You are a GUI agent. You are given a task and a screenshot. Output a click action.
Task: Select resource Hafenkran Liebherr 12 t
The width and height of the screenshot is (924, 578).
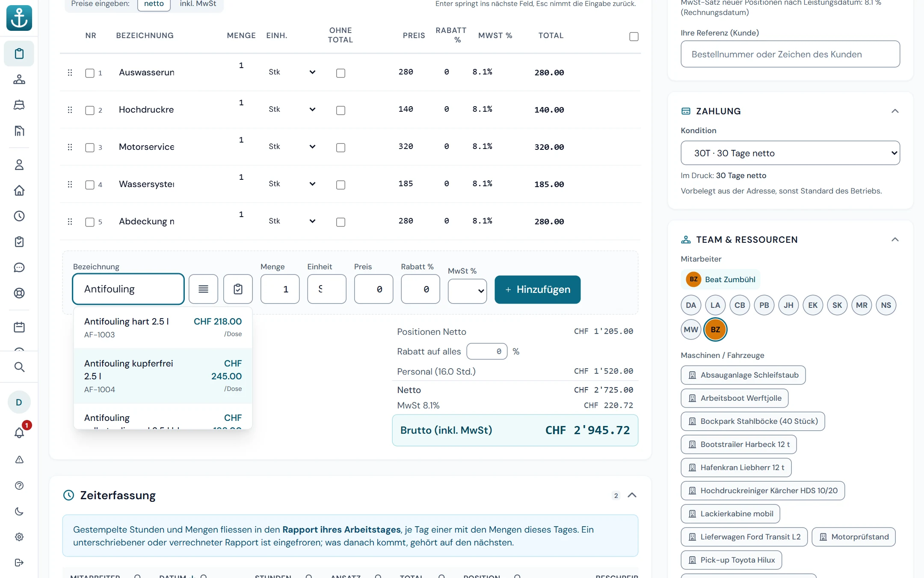point(736,468)
